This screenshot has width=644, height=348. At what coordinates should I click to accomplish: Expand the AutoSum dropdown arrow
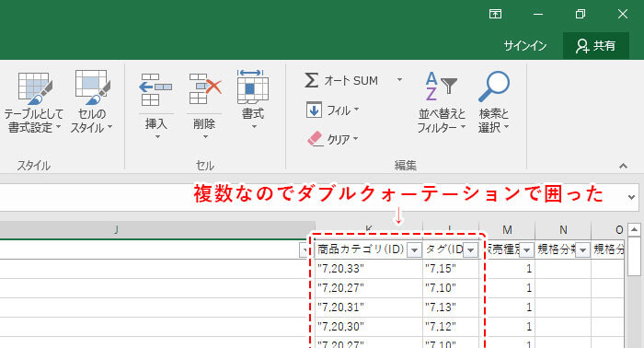click(x=399, y=80)
